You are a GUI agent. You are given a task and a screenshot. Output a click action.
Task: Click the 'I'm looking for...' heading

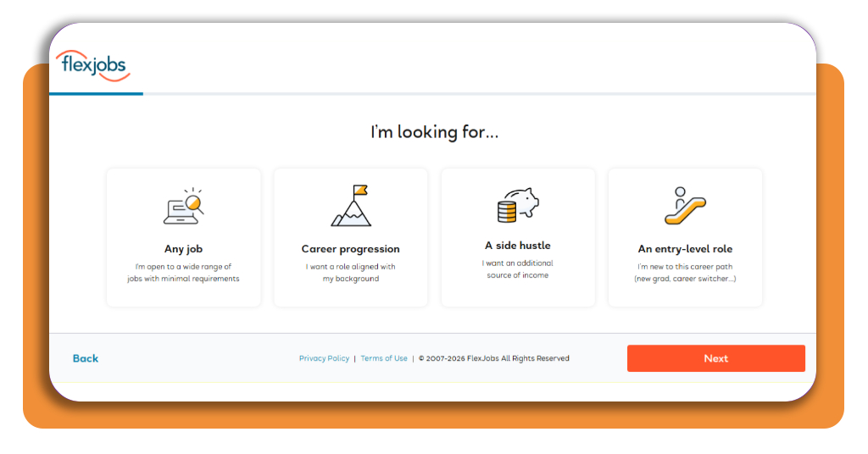pyautogui.click(x=435, y=132)
